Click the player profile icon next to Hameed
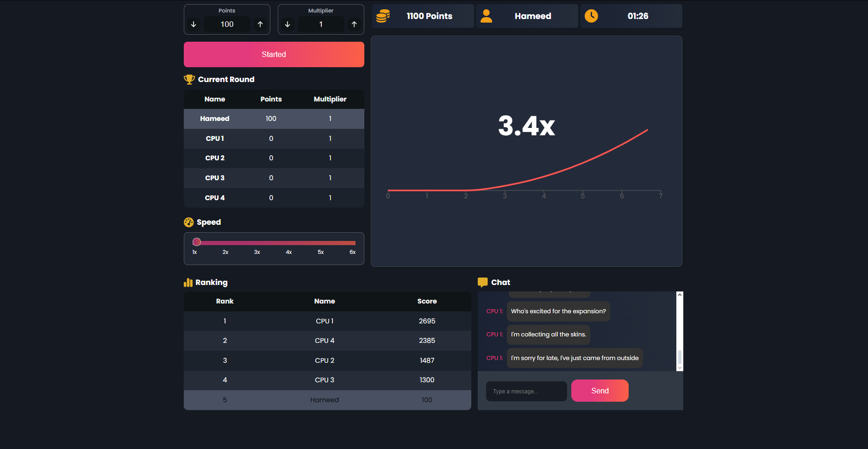This screenshot has height=449, width=868. coord(486,16)
